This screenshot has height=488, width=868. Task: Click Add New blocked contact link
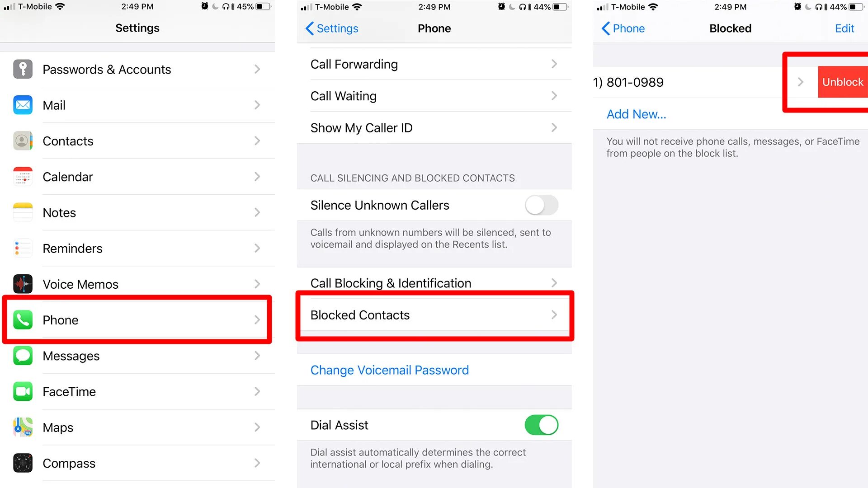(x=636, y=114)
